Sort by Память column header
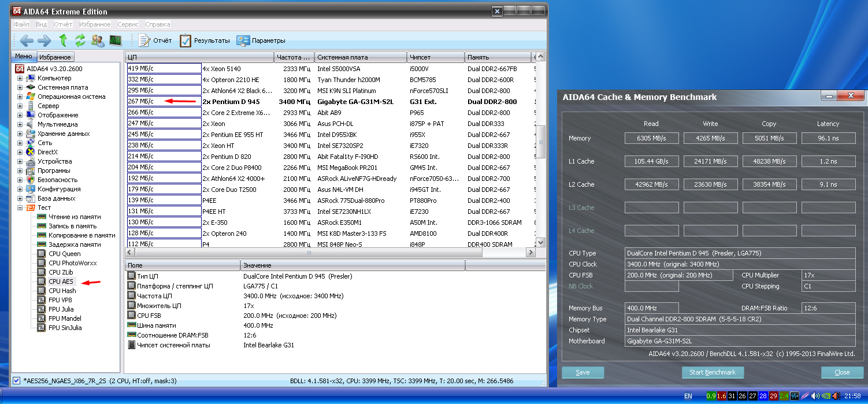868x404 pixels. [498, 57]
